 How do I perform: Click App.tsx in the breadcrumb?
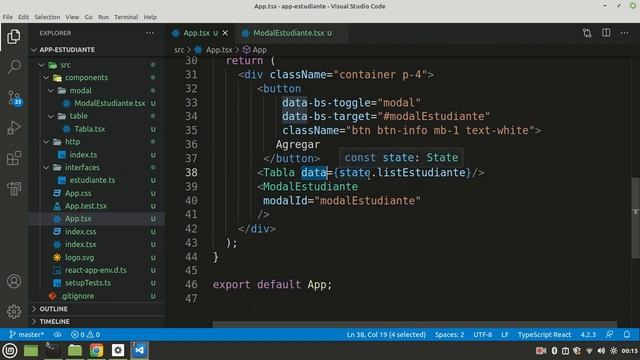(x=219, y=50)
